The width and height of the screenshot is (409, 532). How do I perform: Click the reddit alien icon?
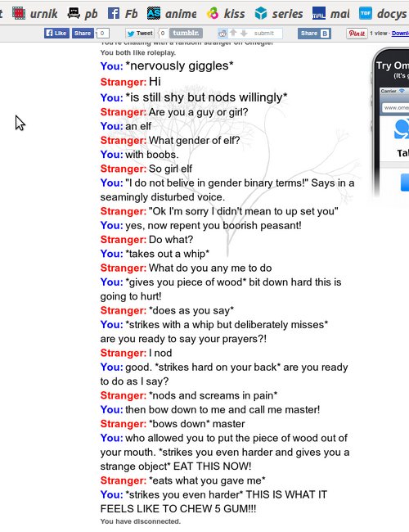[x=222, y=34]
